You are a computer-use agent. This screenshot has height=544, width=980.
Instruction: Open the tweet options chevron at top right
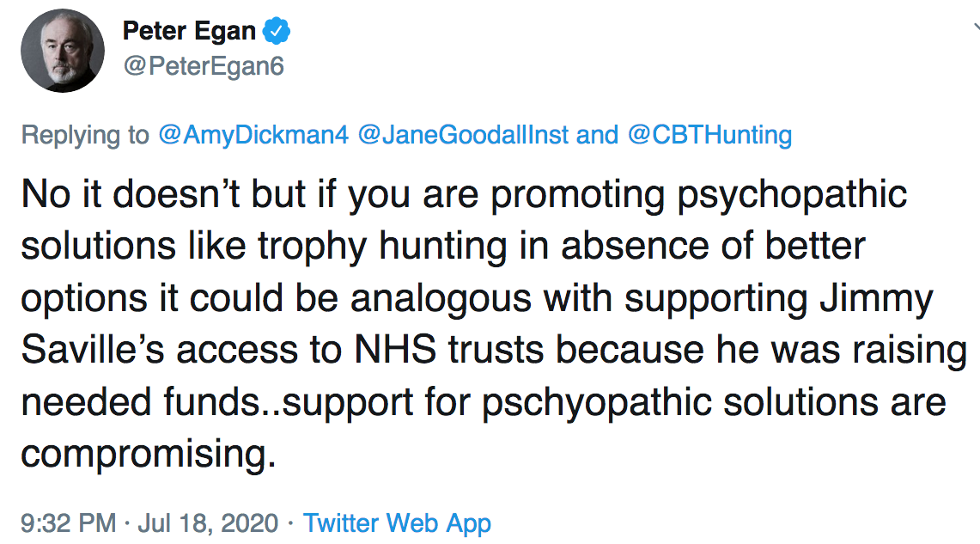977,28
